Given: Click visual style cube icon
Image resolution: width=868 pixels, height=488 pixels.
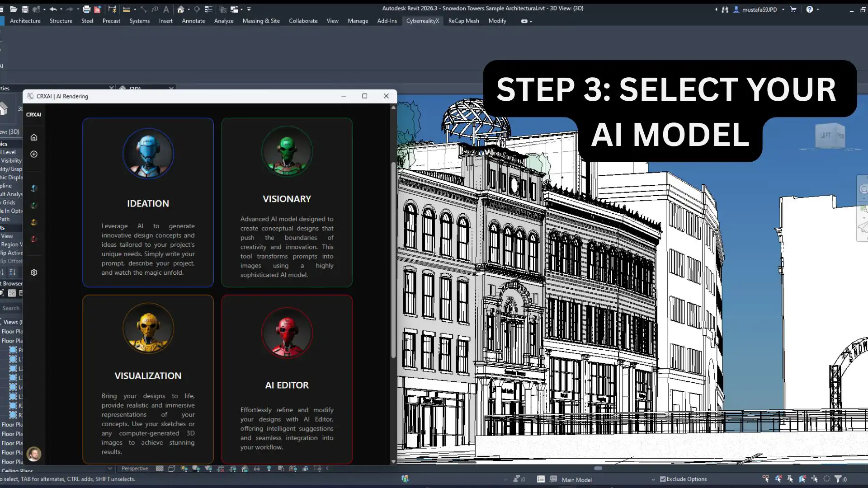Looking at the screenshot, I should (172, 469).
